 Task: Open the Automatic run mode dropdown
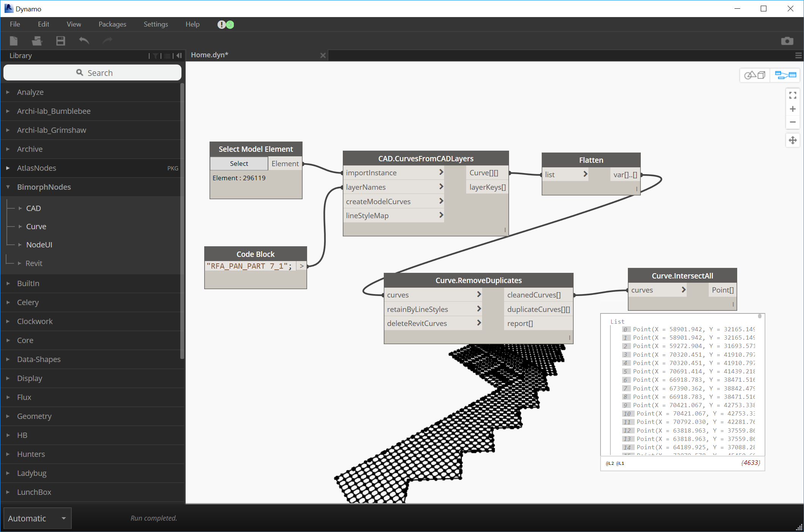pos(37,518)
